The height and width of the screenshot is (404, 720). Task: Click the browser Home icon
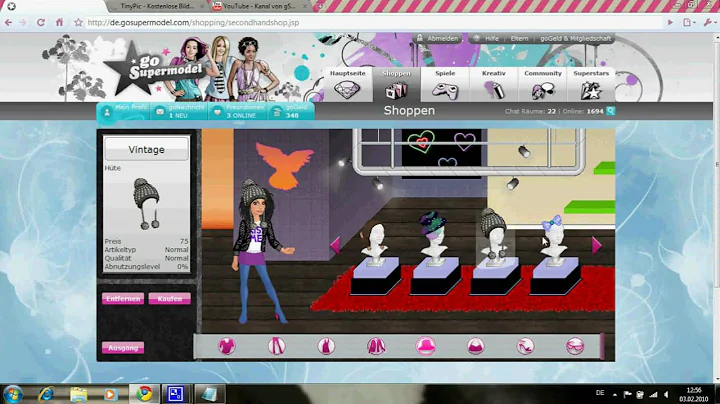click(59, 22)
